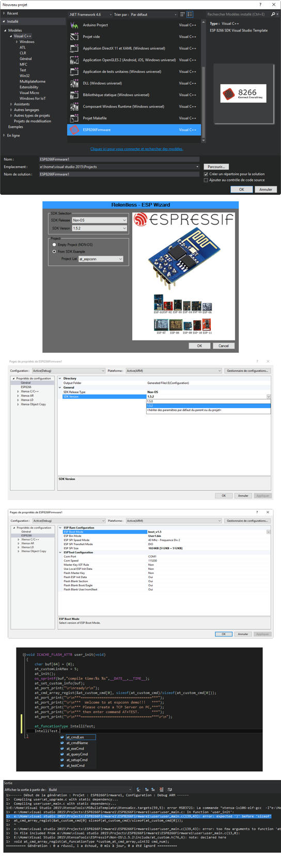Click Cancel in the ESP Wizard
Image resolution: width=281 pixels, height=868 pixels.
[x=223, y=346]
